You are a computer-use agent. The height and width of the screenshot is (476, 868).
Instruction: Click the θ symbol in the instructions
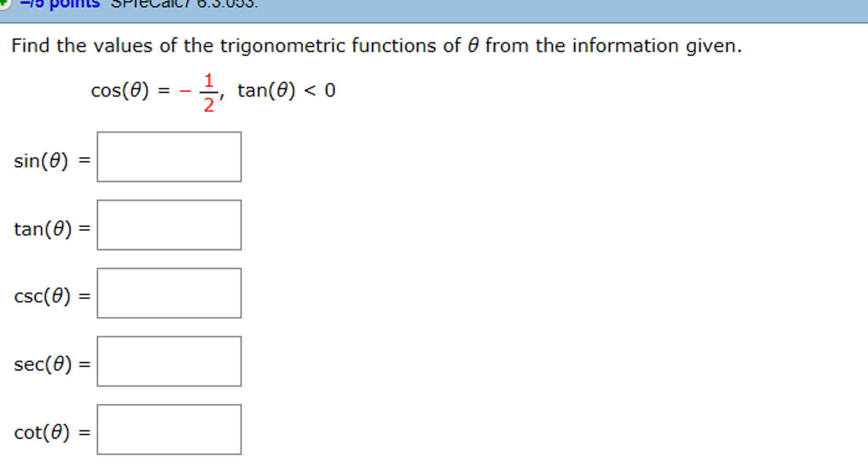tap(473, 45)
